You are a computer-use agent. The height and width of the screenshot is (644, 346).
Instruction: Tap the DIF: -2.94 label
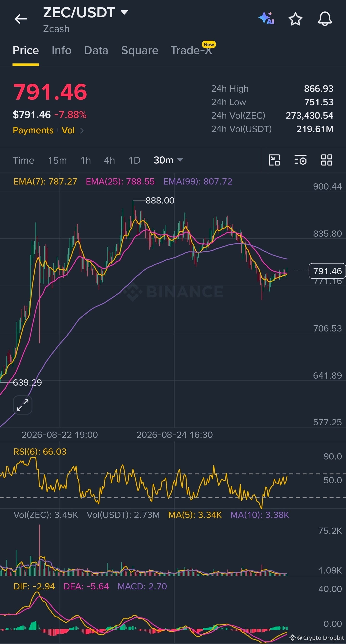pos(34,586)
